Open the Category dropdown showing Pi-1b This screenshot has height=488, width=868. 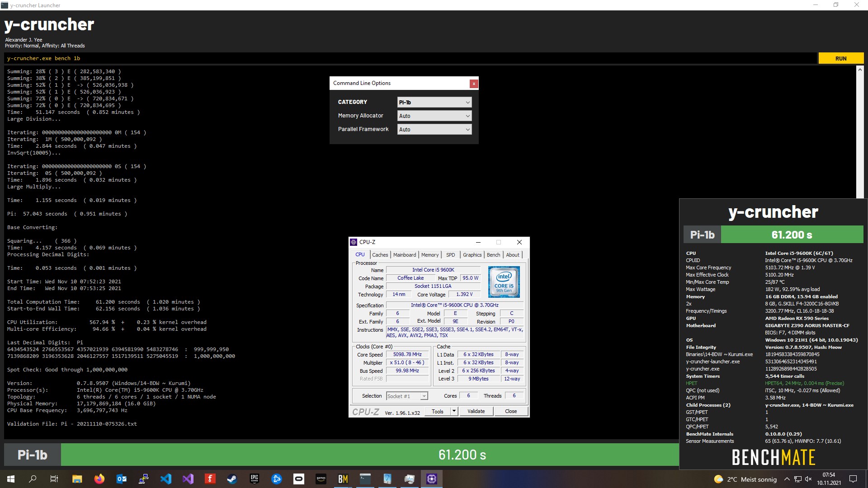(x=434, y=102)
